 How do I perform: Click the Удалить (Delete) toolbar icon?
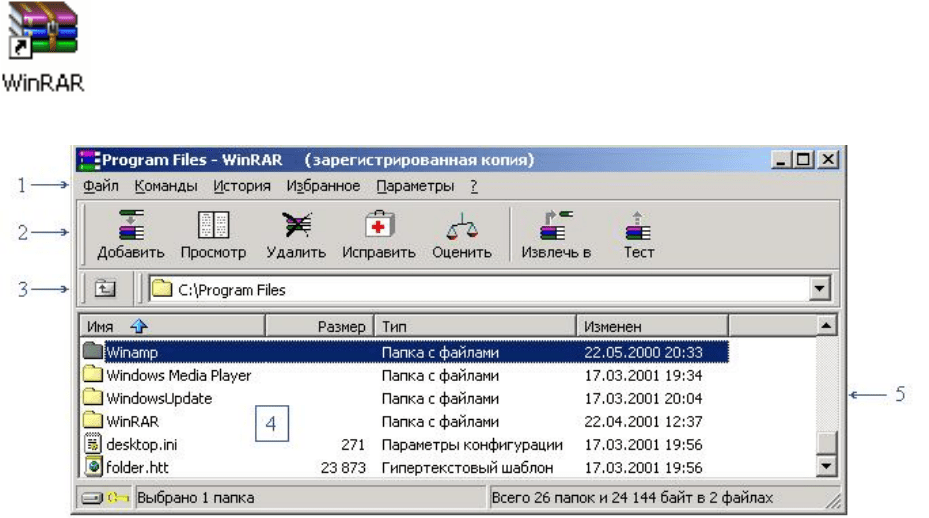tap(296, 225)
